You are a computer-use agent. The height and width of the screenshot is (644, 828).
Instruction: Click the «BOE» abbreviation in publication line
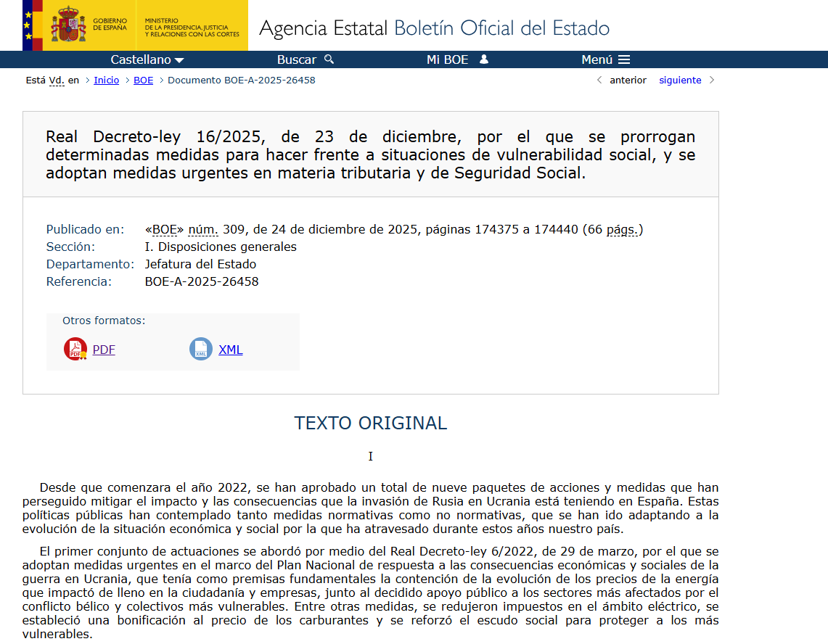pyautogui.click(x=164, y=230)
